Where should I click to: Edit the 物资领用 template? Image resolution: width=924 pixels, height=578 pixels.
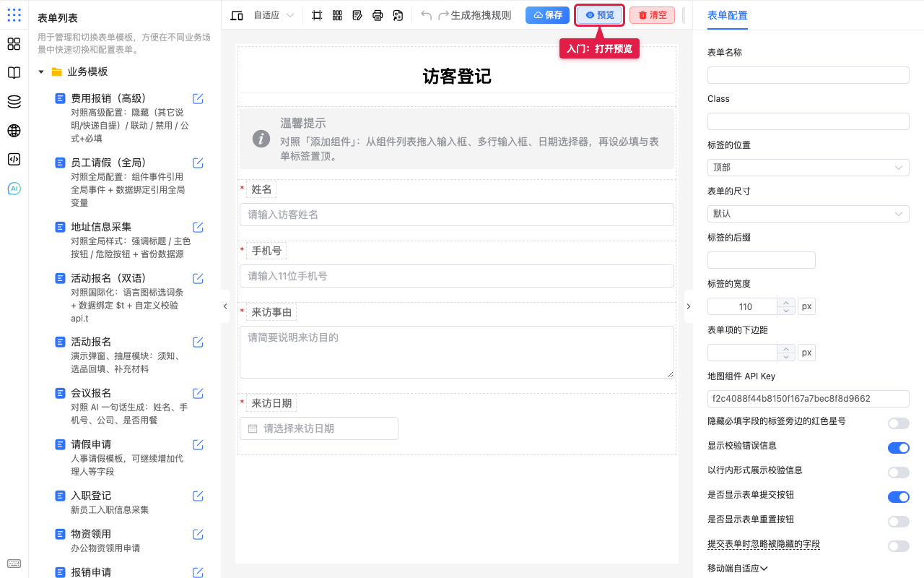tap(198, 535)
